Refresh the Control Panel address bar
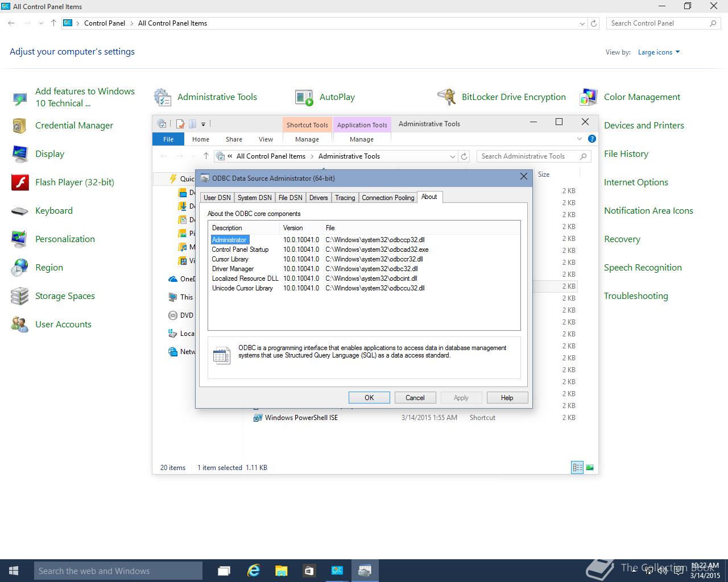Screen dimensions: 728x582 pyautogui.click(x=594, y=23)
